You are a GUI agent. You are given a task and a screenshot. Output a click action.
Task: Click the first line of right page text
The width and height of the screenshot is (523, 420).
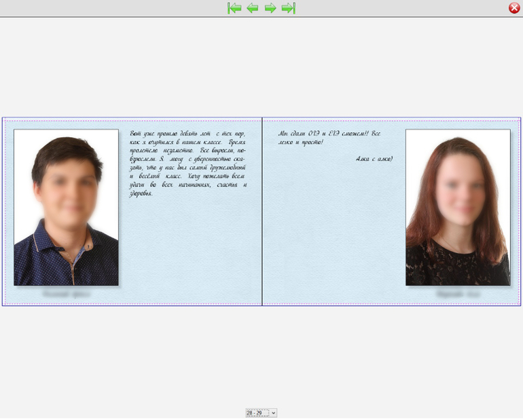click(329, 134)
